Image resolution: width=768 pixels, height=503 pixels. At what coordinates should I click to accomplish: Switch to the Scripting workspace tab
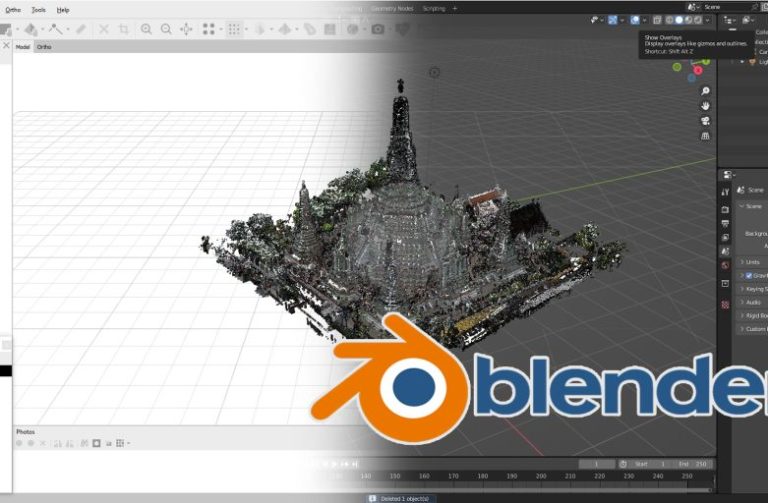point(434,8)
